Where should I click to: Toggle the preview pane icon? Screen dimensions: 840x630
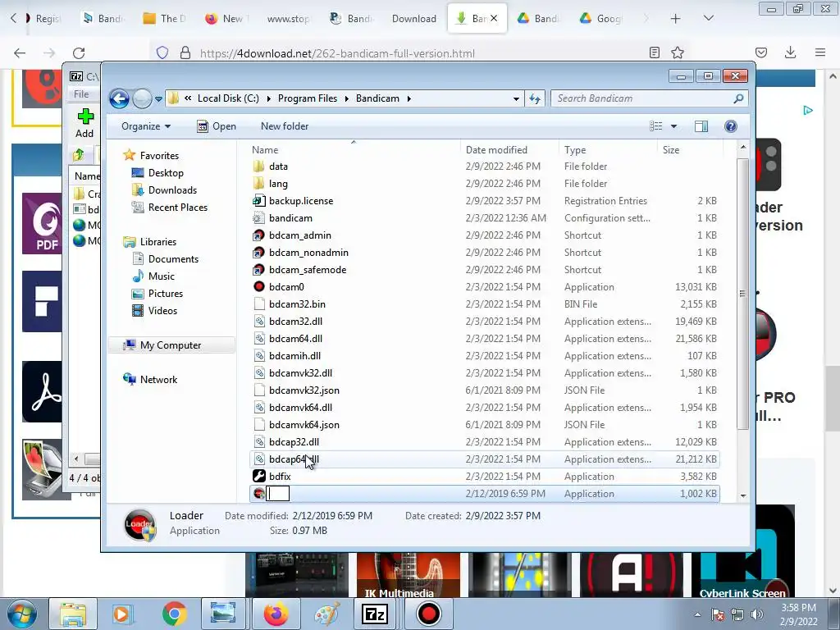pyautogui.click(x=701, y=126)
